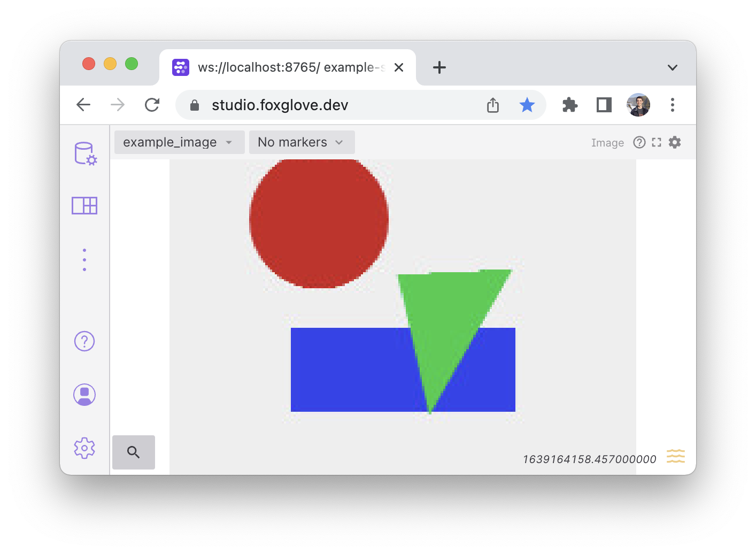
Task: Select the magnifier zoom icon on the image
Action: [133, 452]
